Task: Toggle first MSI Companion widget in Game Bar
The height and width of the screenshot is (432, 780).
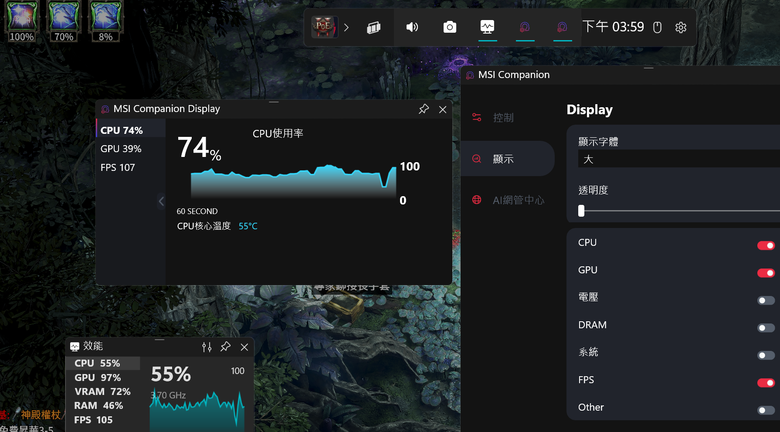Action: 525,27
